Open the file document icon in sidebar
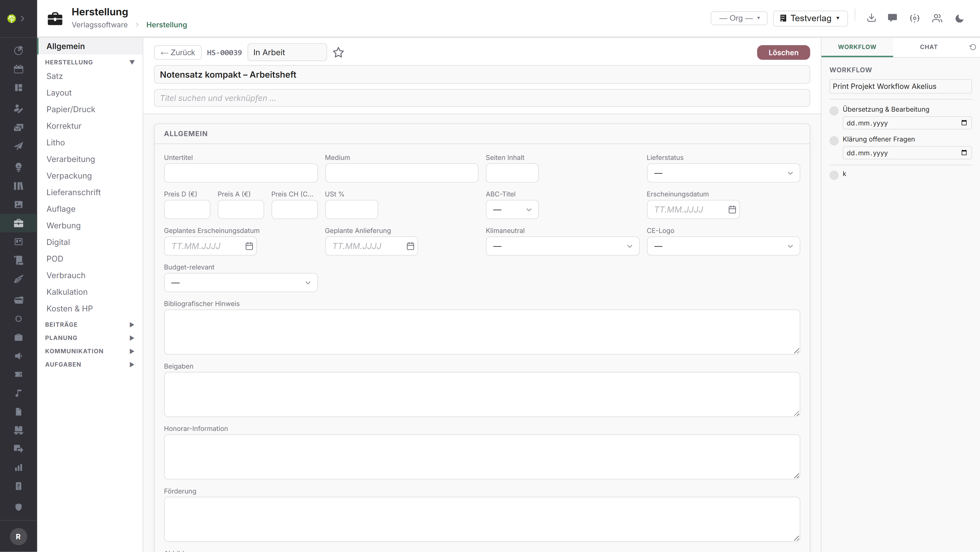The height and width of the screenshot is (552, 980). point(18,412)
